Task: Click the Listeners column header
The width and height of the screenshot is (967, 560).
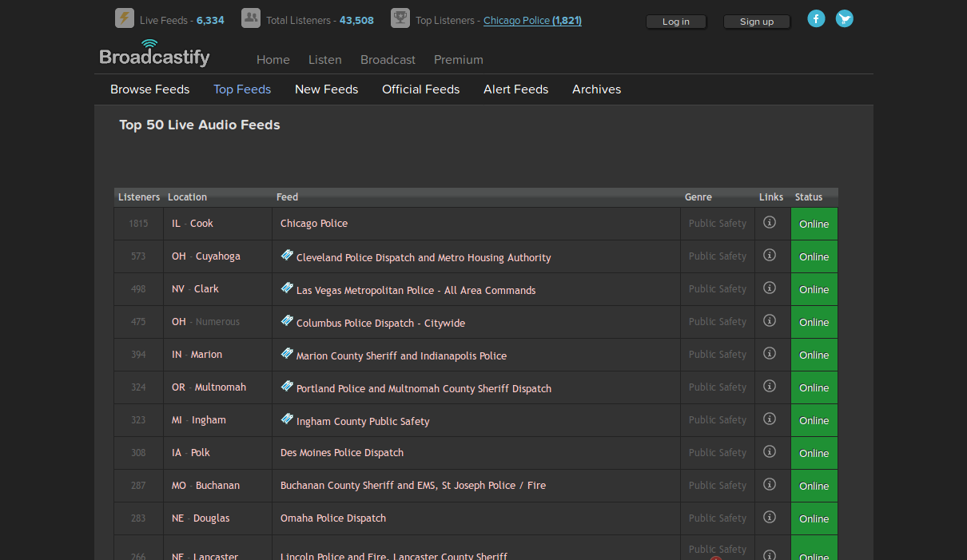Action: click(x=139, y=197)
